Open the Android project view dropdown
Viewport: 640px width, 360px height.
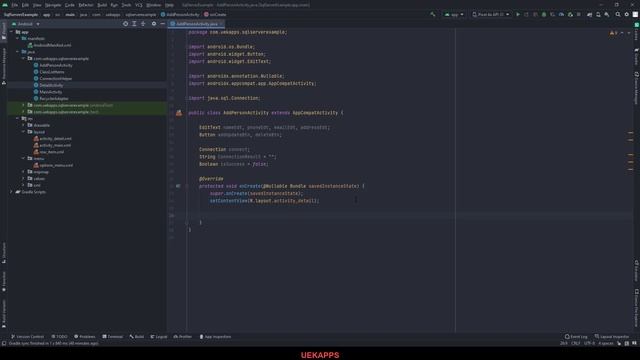pyautogui.click(x=26, y=24)
